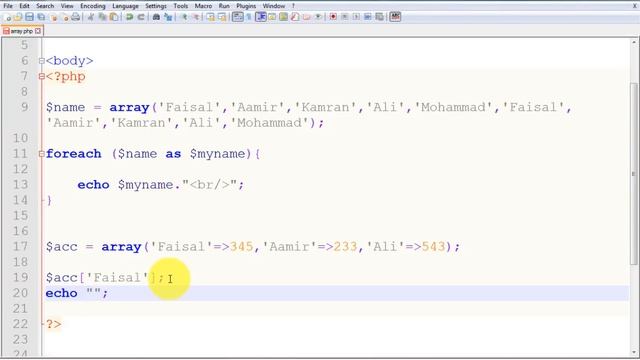640x360 pixels.
Task: Open the Language menu
Action: [125, 6]
